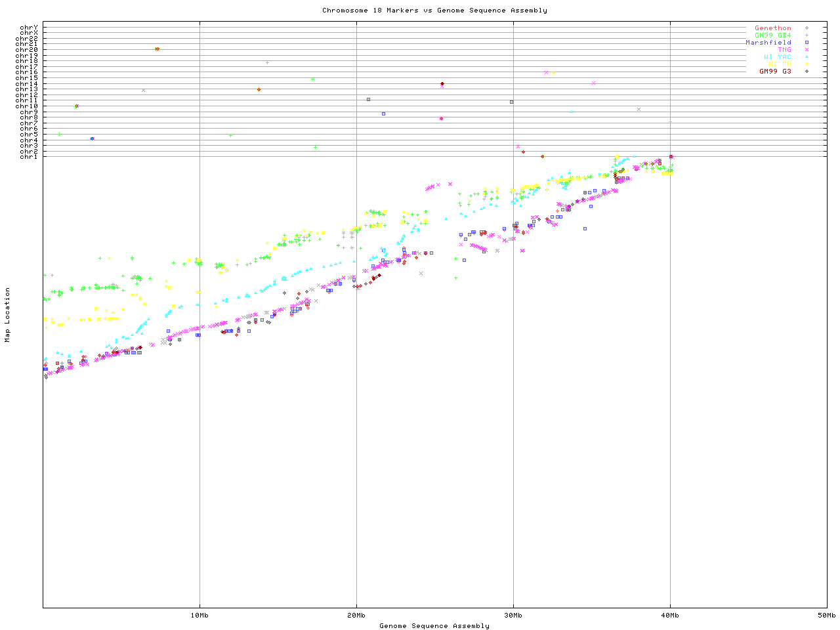This screenshot has width=840, height=630.
Task: Click the Marshfield legend label text
Action: coord(768,43)
